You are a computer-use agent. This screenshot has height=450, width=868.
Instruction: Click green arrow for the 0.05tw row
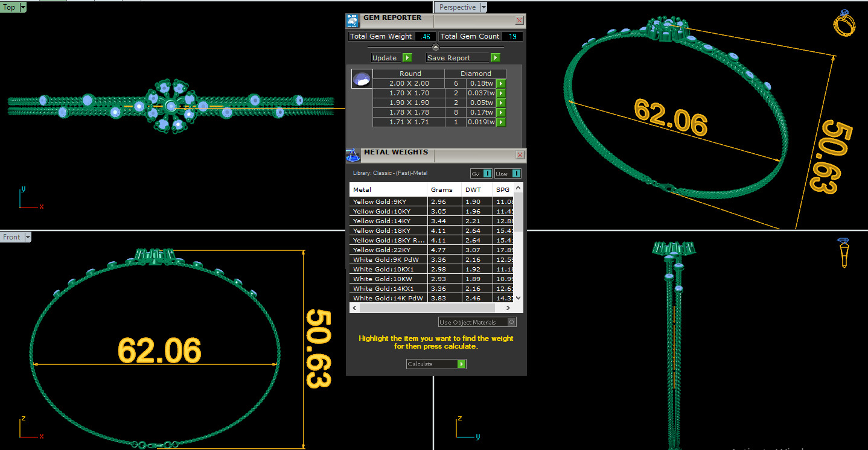point(501,103)
